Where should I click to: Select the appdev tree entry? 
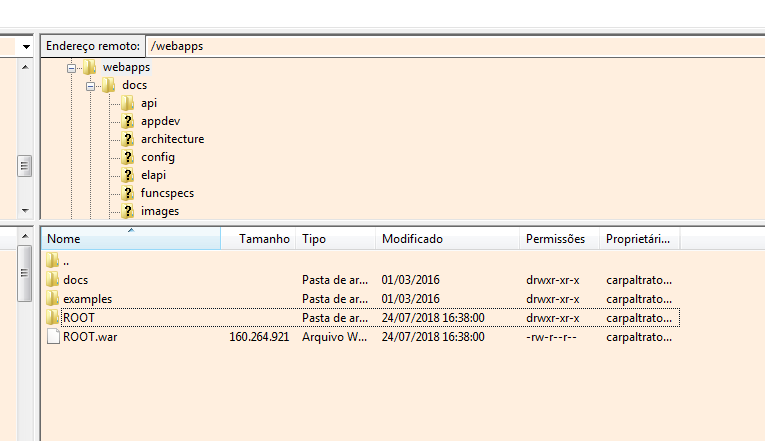point(161,121)
